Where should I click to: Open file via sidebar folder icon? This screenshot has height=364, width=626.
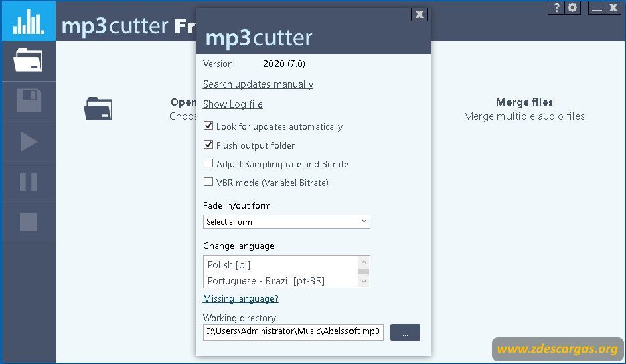(x=28, y=60)
